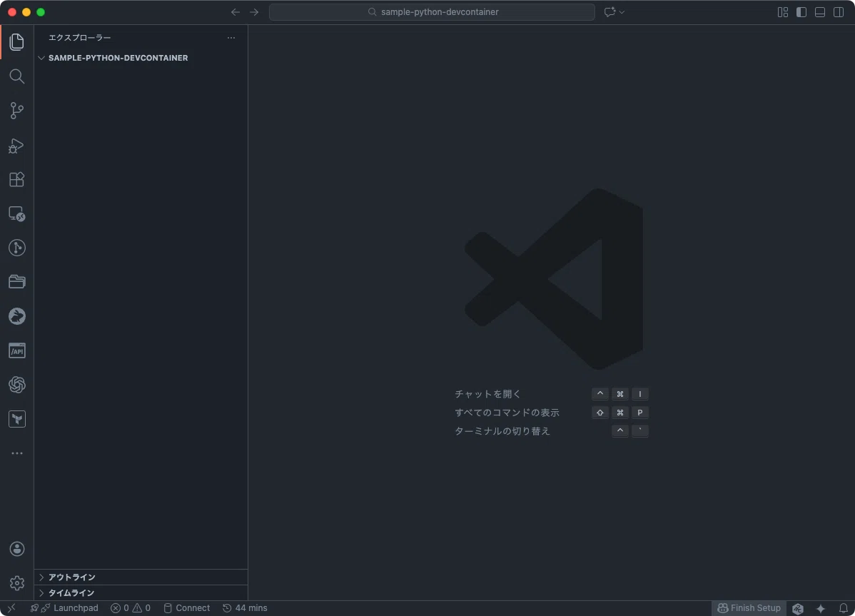This screenshot has width=855, height=616.
Task: Open the Project Manager folder icon
Action: pos(17,282)
